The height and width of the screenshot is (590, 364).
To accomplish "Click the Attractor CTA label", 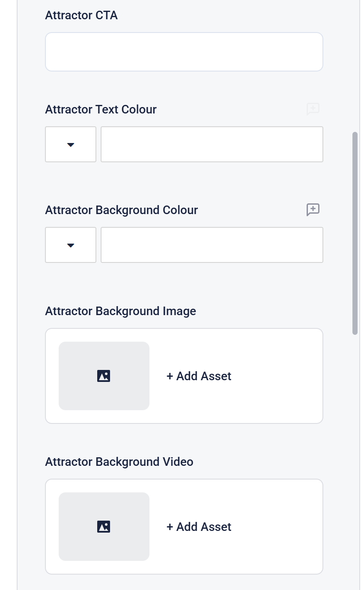I will coord(81,15).
